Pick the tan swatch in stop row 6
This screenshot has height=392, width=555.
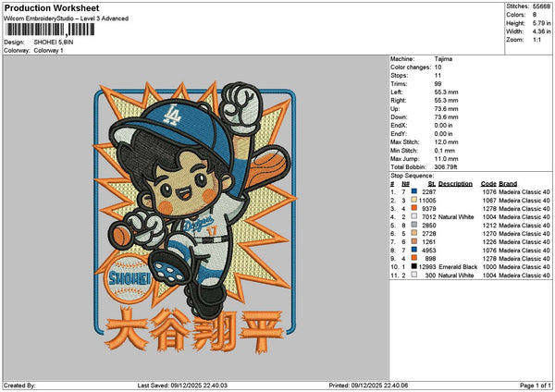click(x=413, y=233)
